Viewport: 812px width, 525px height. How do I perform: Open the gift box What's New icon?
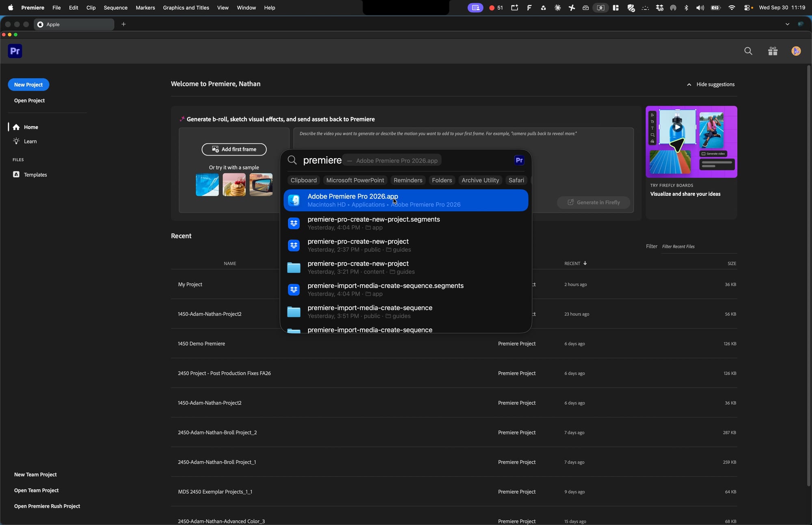pyautogui.click(x=773, y=51)
